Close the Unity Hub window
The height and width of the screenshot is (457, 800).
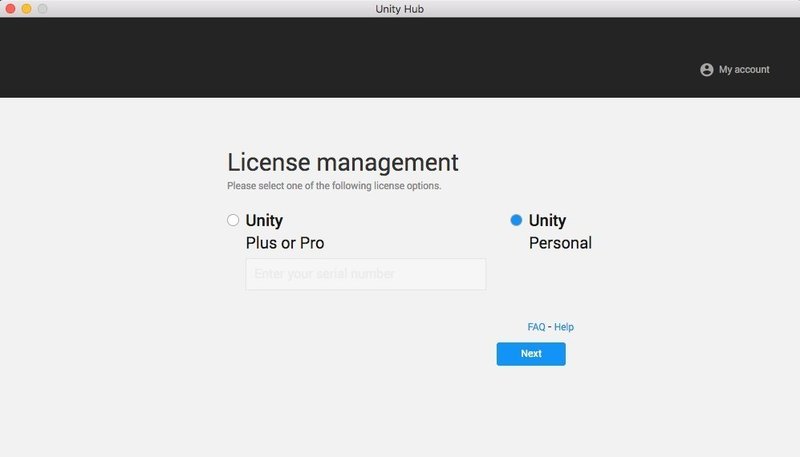coord(10,9)
